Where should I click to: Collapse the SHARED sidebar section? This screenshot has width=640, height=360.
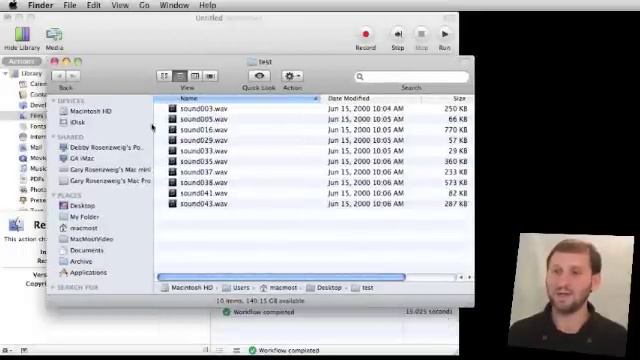point(53,137)
